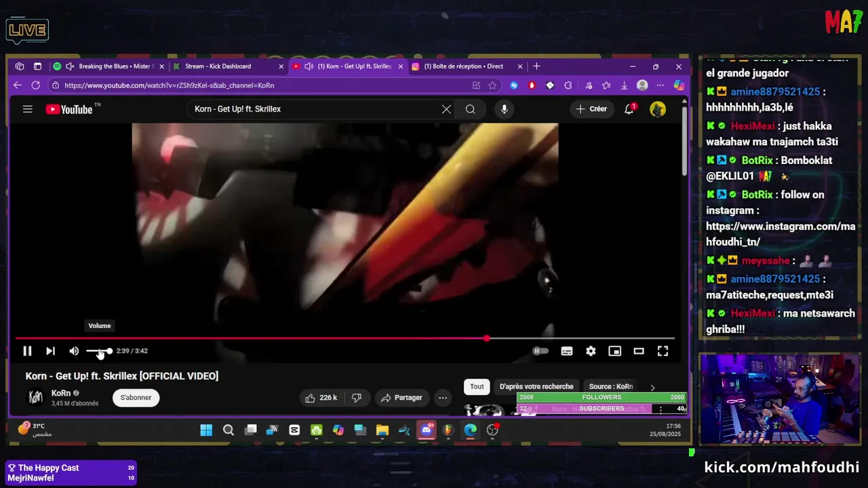Open the Instagram link in chat

pos(780,234)
